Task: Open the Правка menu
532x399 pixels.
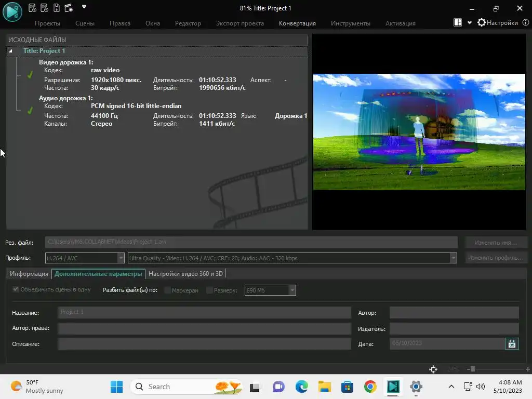Action: point(120,23)
